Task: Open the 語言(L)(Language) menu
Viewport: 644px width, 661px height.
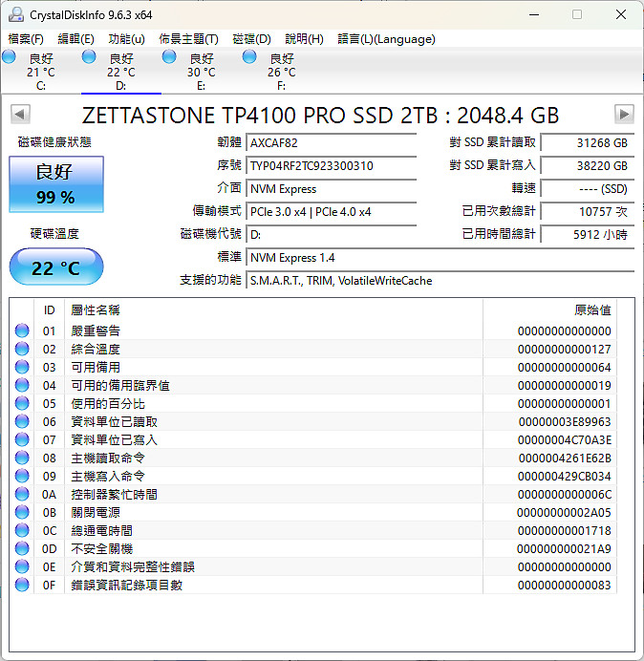Action: click(x=386, y=39)
